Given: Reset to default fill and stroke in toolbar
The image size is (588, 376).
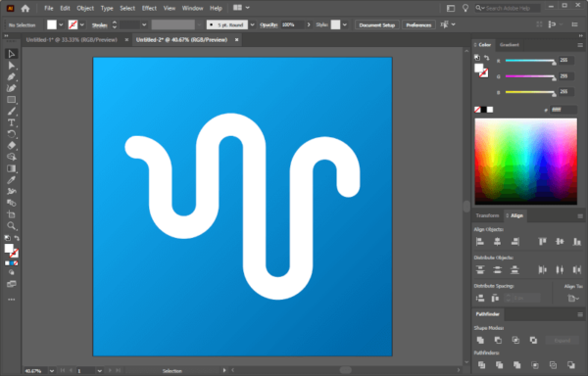Looking at the screenshot, I should tap(7, 238).
